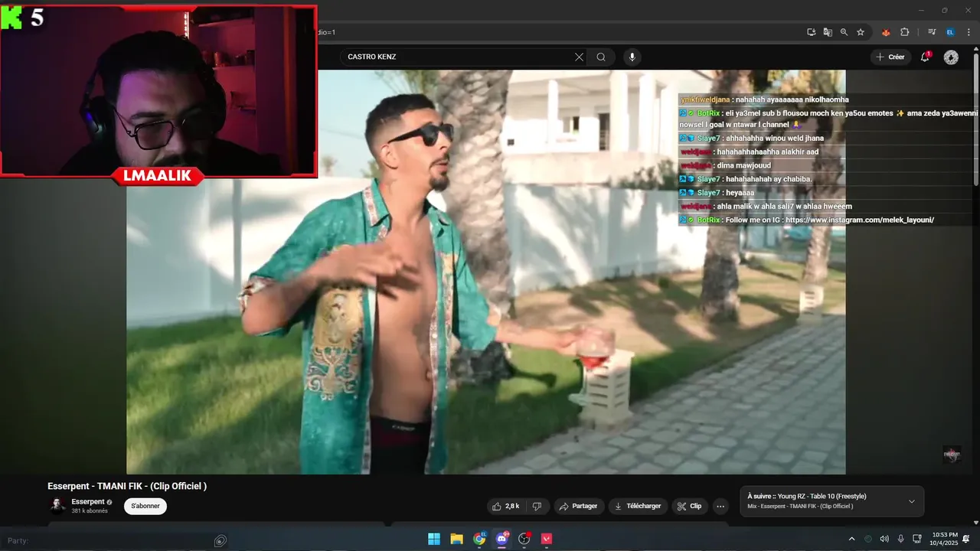The height and width of the screenshot is (551, 980).
Task: Open the clock showing 10:53 PM
Action: [x=945, y=539]
